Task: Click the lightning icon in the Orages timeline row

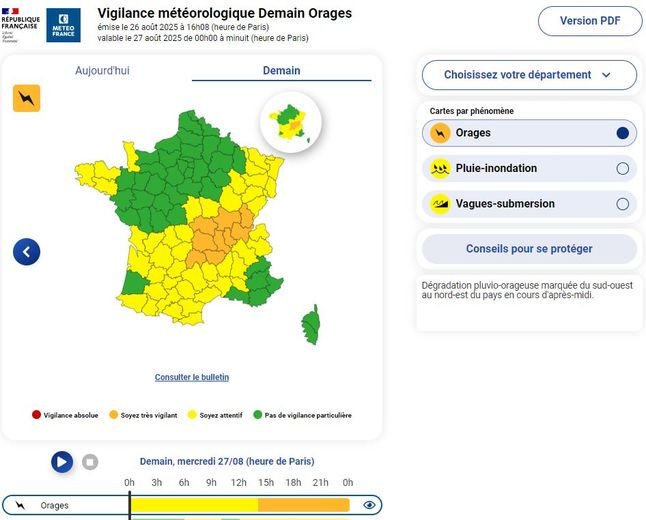Action: [x=20, y=505]
